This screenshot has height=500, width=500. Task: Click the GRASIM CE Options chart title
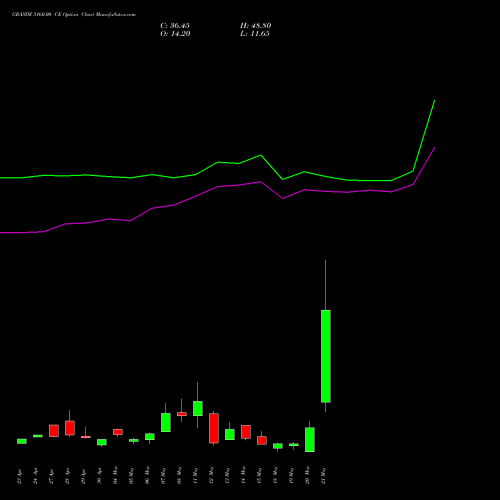[x=74, y=15]
